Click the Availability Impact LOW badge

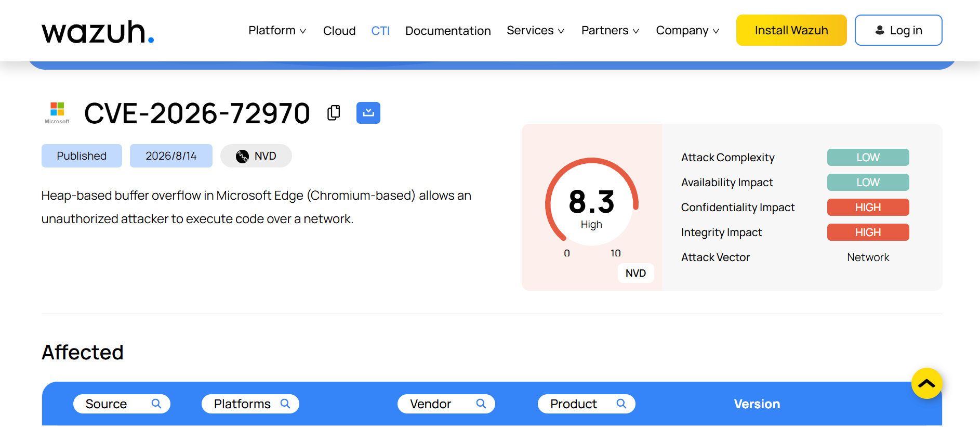[868, 182]
